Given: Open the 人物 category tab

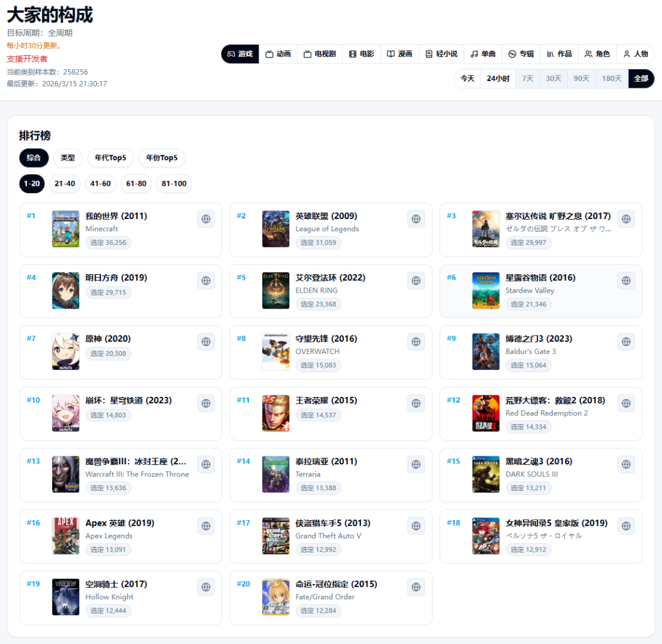Looking at the screenshot, I should click(636, 54).
